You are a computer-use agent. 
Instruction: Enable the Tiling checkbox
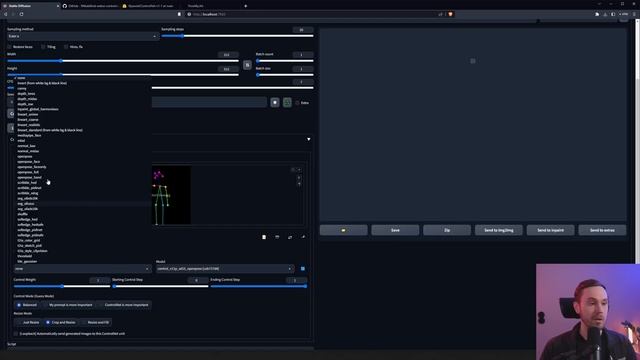tap(43, 47)
